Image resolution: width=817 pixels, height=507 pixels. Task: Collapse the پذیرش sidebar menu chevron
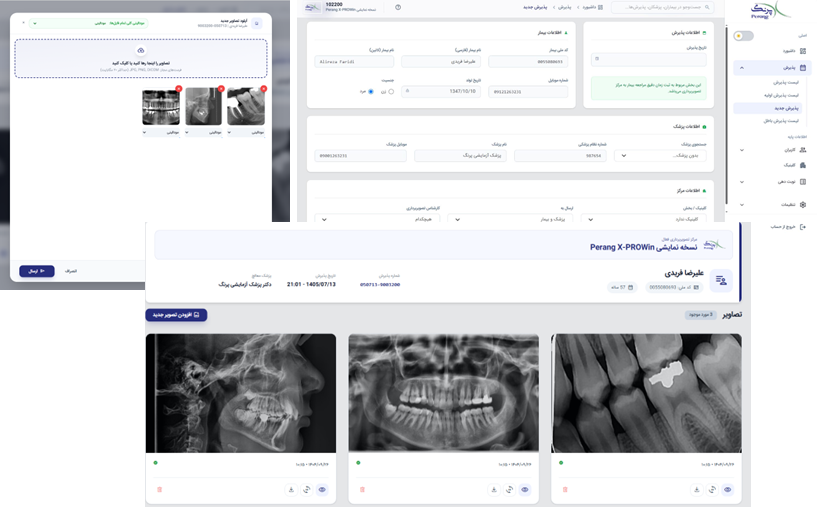[x=742, y=68]
